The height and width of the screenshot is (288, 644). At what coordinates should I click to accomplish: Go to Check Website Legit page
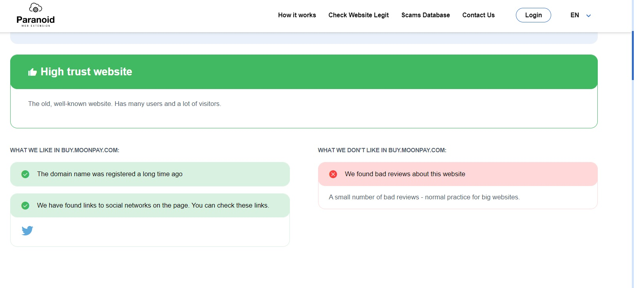pos(358,15)
